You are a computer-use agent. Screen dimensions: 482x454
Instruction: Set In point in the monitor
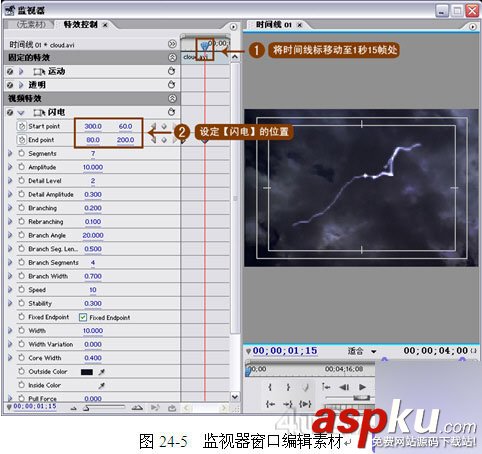(270, 387)
